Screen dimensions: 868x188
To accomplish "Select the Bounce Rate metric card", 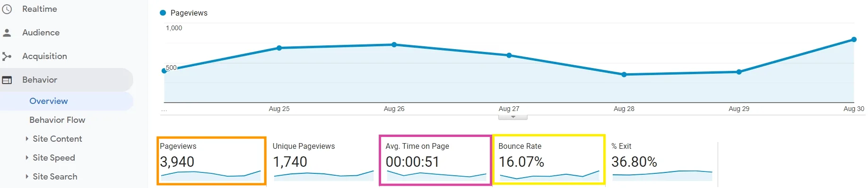I will (549, 160).
